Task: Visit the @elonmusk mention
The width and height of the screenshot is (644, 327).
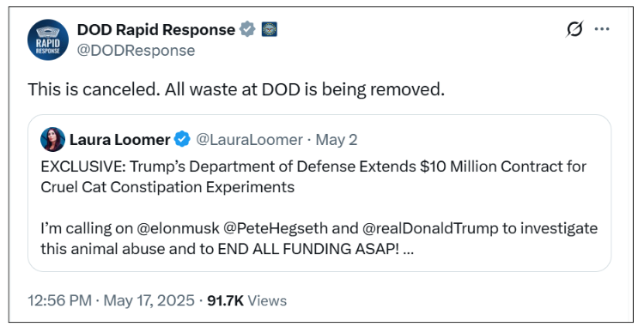Action: tap(178, 228)
